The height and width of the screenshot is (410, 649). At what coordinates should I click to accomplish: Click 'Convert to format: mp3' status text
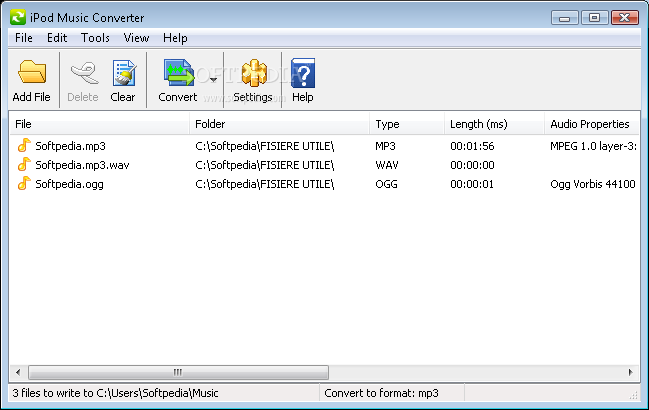click(x=381, y=393)
